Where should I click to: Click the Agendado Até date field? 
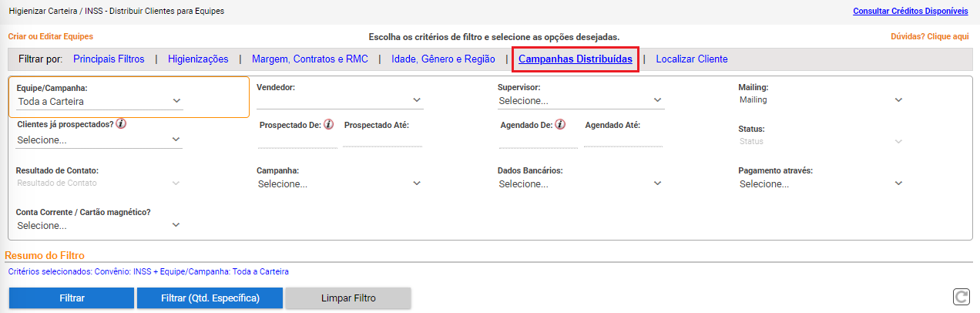click(x=623, y=140)
